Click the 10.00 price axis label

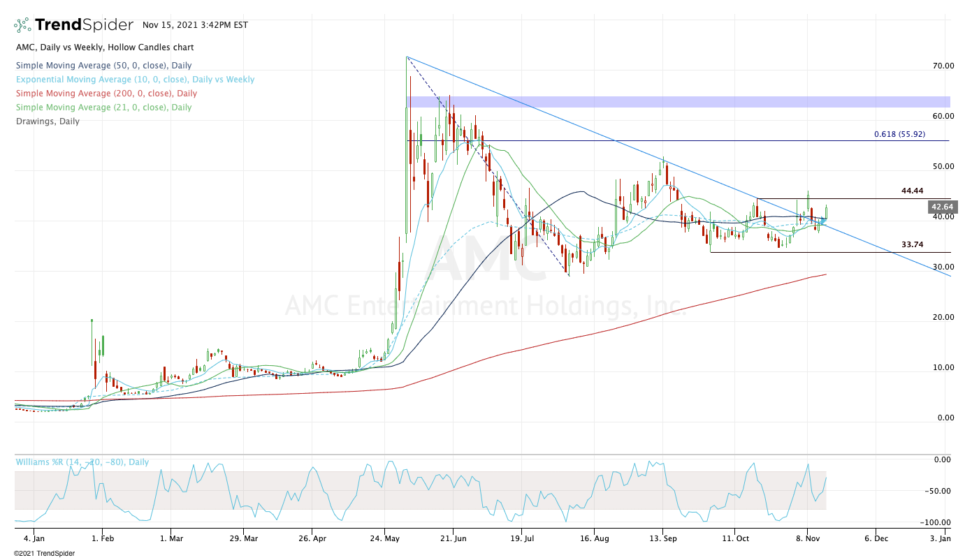(943, 367)
